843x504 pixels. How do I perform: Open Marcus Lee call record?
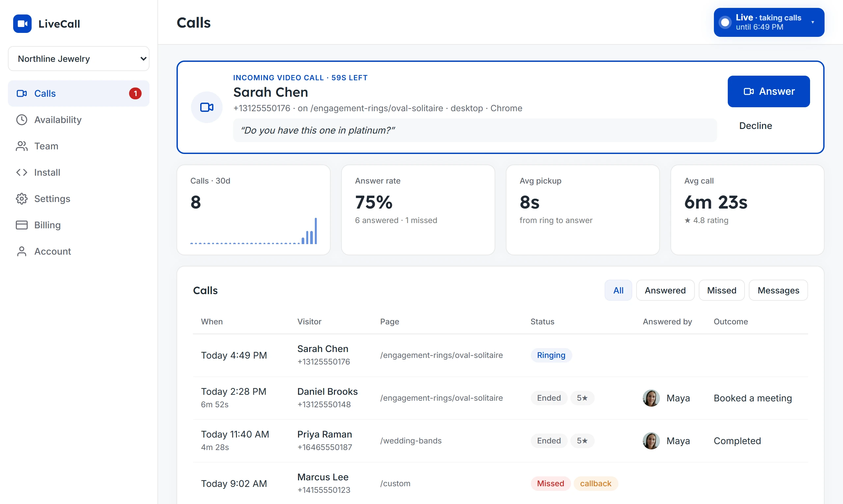tap(500, 484)
